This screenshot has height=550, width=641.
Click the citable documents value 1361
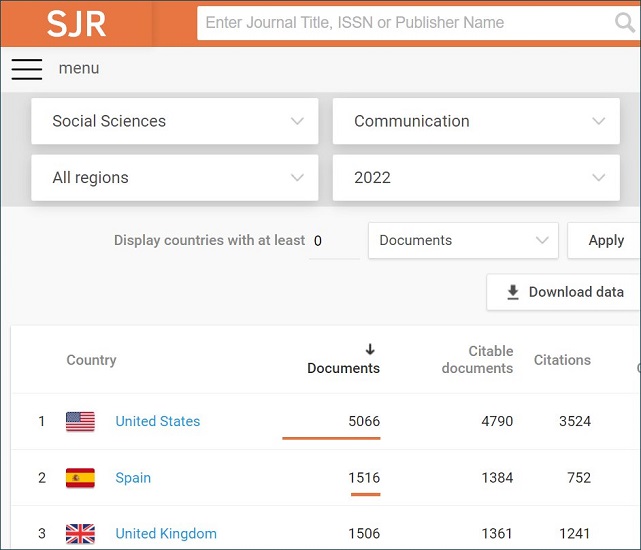(497, 534)
